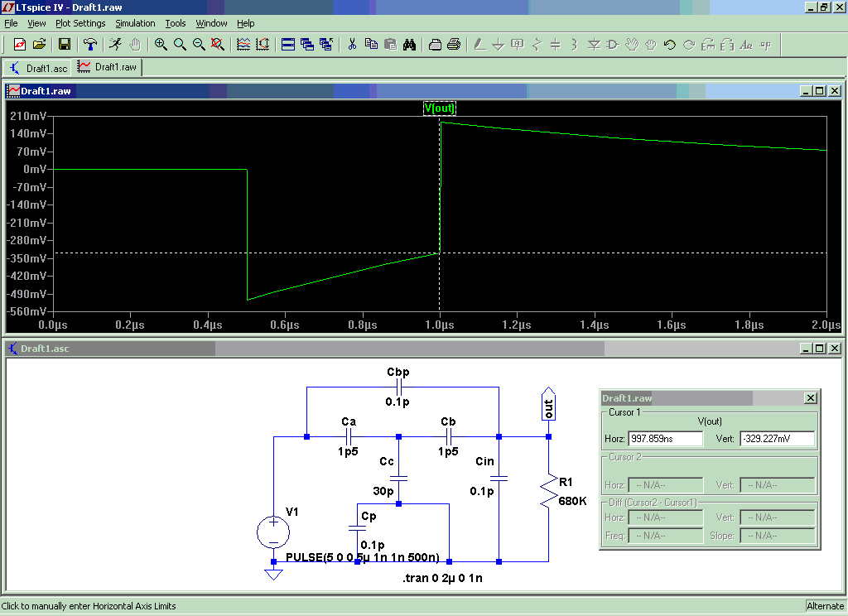The image size is (848, 616).
Task: Click the Zoom to Fit icon
Action: tap(218, 45)
